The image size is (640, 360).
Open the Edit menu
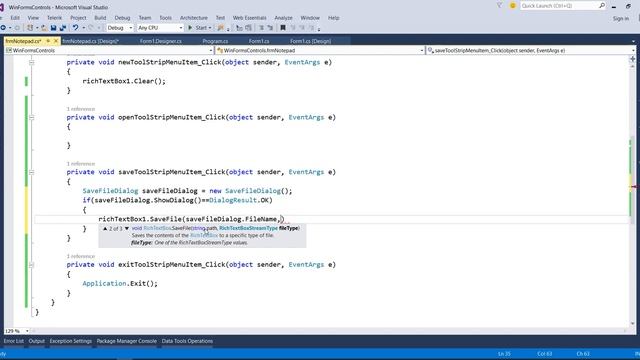(x=15, y=18)
